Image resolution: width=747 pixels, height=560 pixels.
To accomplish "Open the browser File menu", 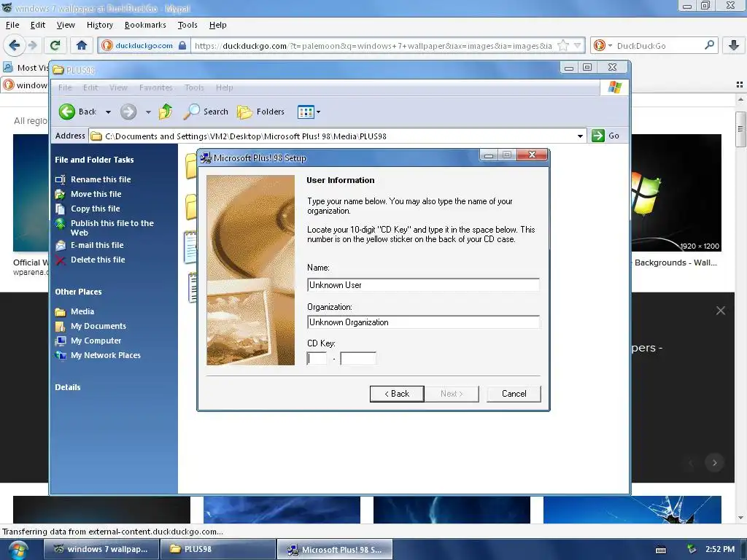I will (x=12, y=25).
